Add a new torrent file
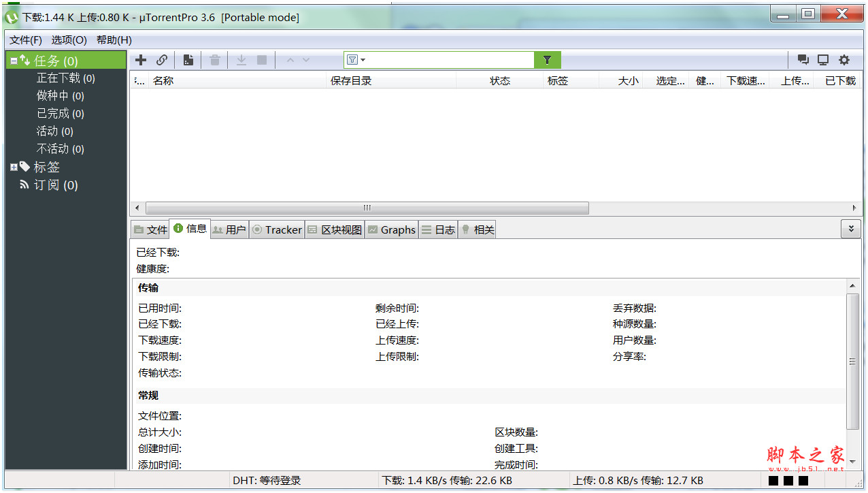Image resolution: width=868 pixels, height=493 pixels. (140, 60)
